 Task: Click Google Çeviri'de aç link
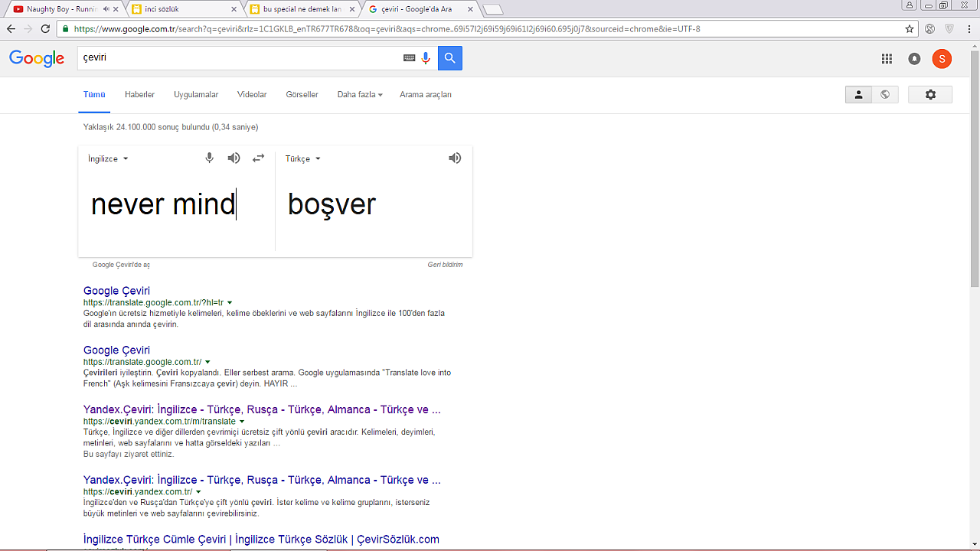pos(121,265)
